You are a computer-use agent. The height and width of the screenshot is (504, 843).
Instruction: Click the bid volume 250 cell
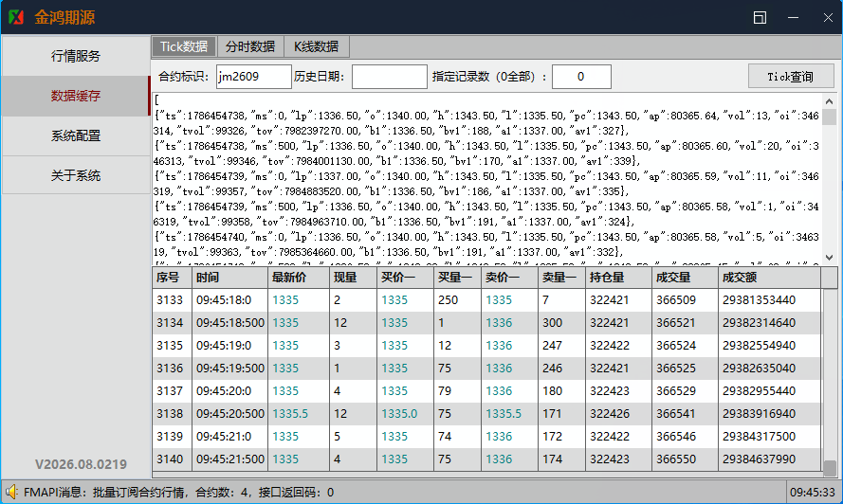[x=457, y=299]
